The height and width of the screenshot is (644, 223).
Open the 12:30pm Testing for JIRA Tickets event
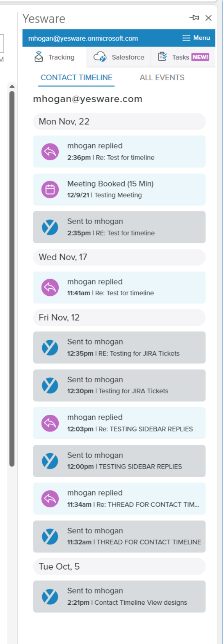tap(119, 385)
